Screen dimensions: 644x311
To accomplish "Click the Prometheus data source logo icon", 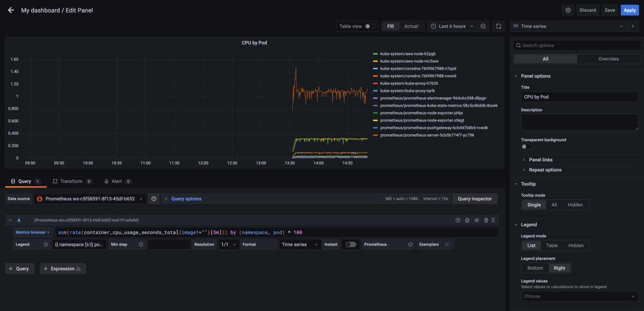I will (39, 199).
